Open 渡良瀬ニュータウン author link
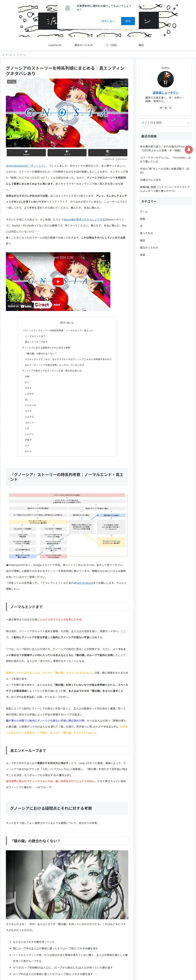This screenshot has width=196, height=980. point(166,93)
